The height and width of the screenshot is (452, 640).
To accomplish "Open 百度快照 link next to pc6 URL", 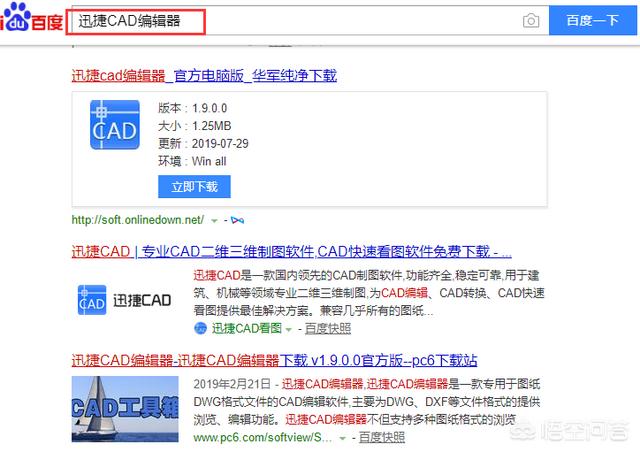I will pyautogui.click(x=382, y=437).
